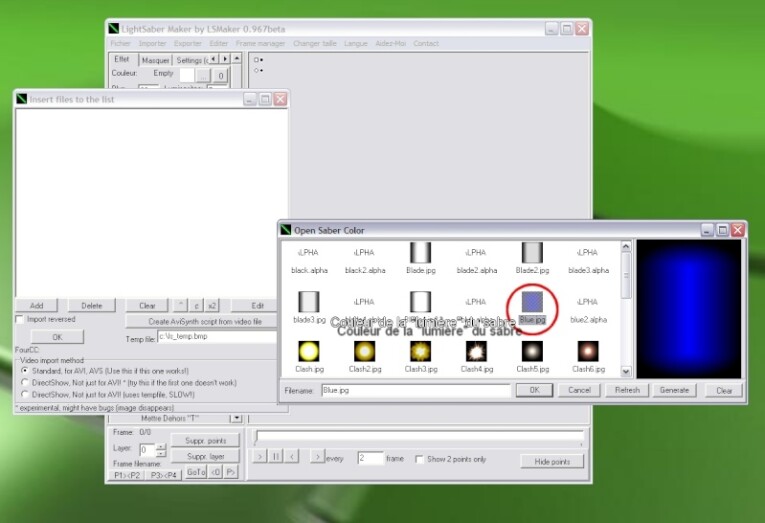This screenshot has height=523, width=765.
Task: Select the Clash5.jpg thumbnail
Action: coord(532,351)
